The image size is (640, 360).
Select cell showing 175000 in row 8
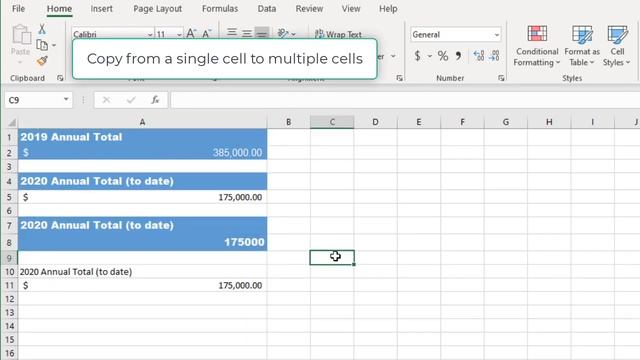(x=142, y=242)
